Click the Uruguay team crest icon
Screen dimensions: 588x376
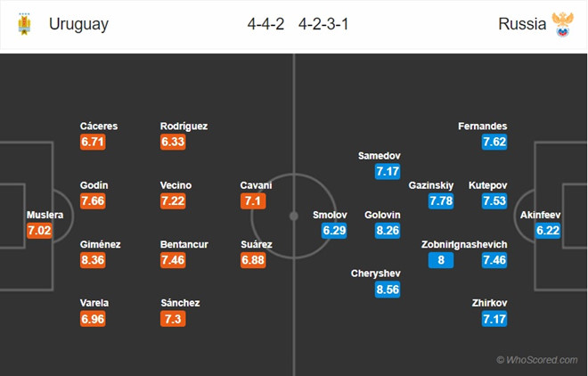pyautogui.click(x=23, y=25)
